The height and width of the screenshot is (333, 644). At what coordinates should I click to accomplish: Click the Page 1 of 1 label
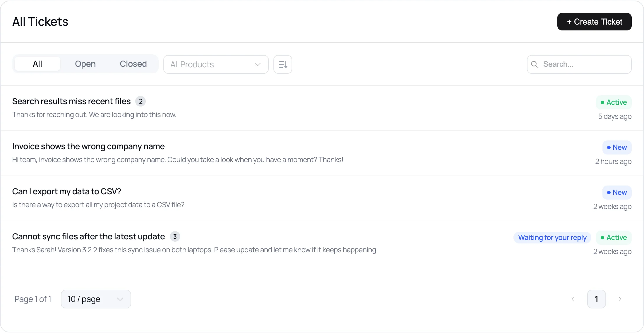pos(33,299)
